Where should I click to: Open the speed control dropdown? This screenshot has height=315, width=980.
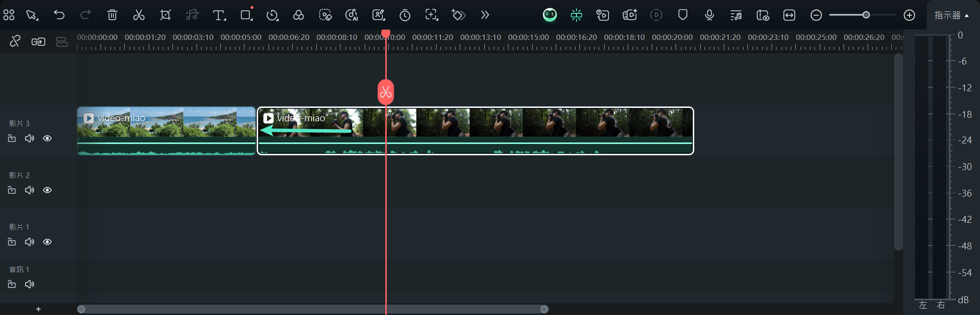click(x=272, y=15)
